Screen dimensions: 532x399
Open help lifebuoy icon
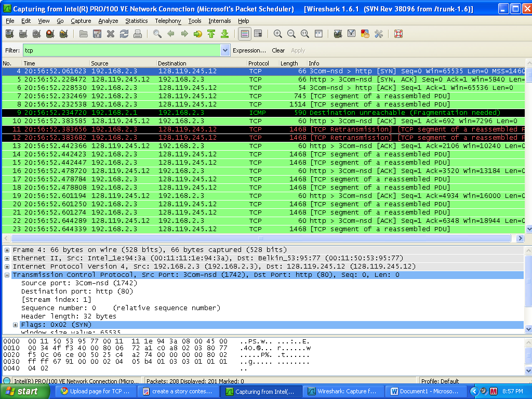398,34
